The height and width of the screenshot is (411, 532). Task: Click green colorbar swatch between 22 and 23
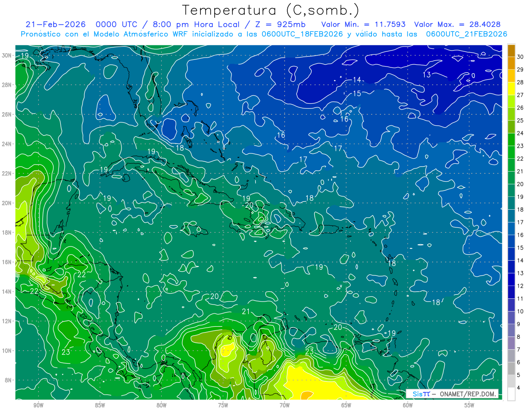pyautogui.click(x=511, y=152)
